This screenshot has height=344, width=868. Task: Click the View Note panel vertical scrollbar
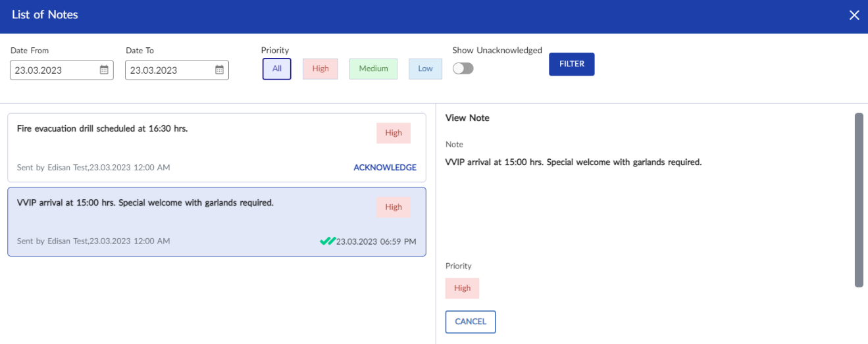[859, 200]
